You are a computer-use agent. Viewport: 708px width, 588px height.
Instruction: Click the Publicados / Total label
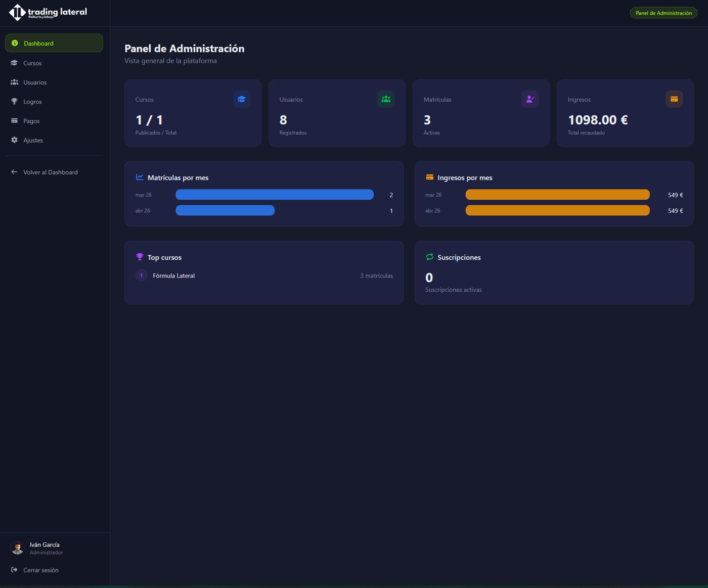pos(156,132)
